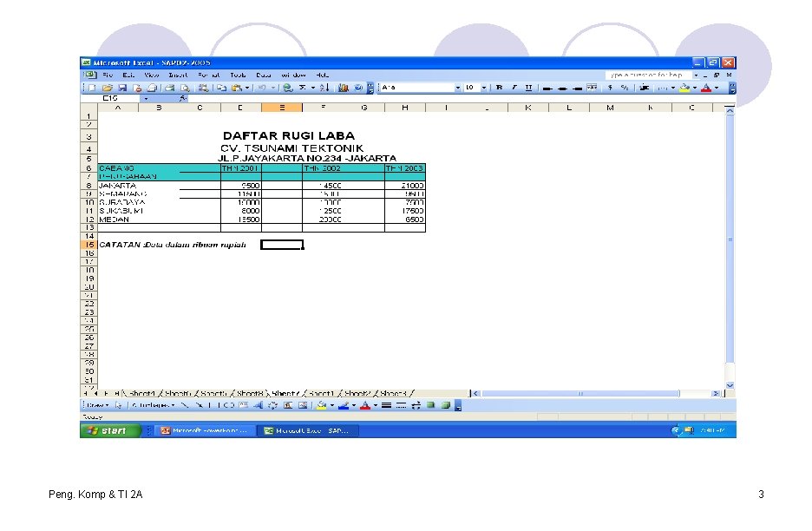The width and height of the screenshot is (812, 531).
Task: Click the Print icon in the toolbar
Action: (x=169, y=88)
